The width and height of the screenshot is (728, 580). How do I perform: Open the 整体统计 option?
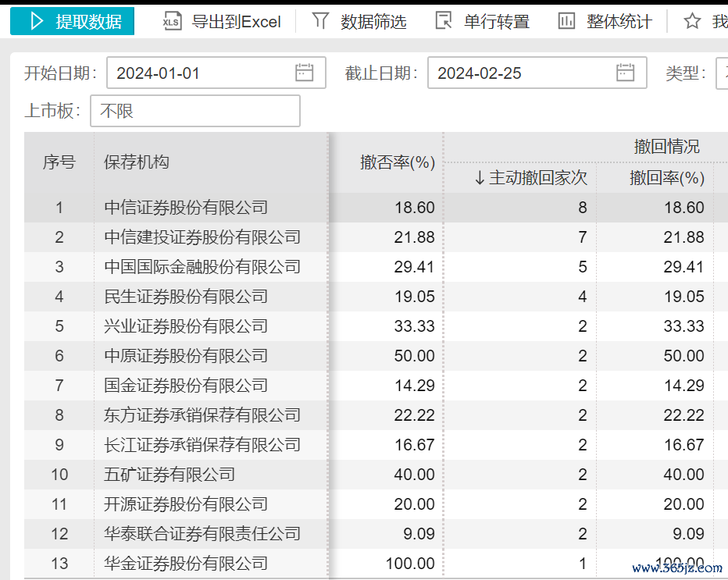(x=605, y=21)
